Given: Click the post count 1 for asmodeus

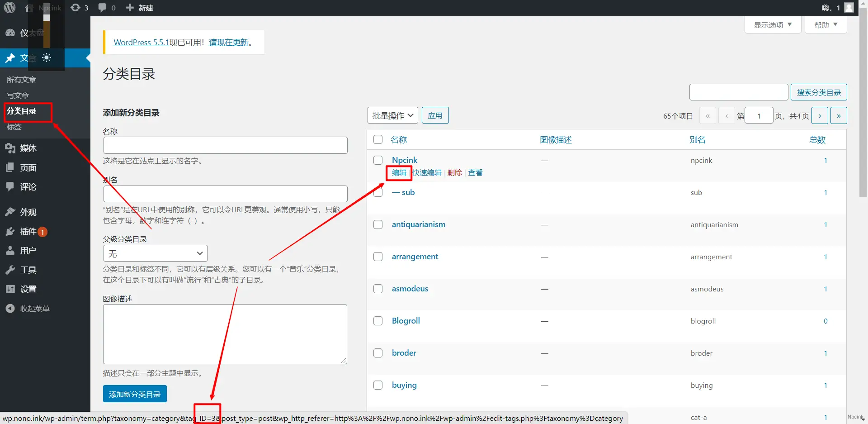Looking at the screenshot, I should coord(826,289).
